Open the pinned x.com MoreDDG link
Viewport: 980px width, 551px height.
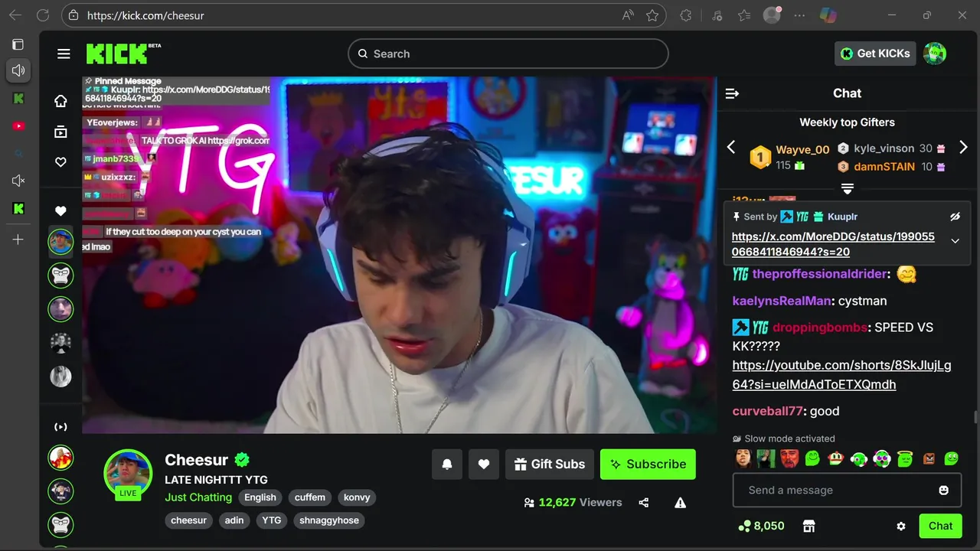pyautogui.click(x=833, y=244)
